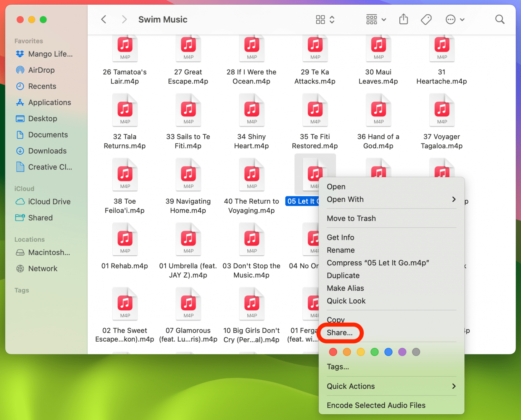Select Move to Trash menu entry
Image resolution: width=521 pixels, height=420 pixels.
click(351, 218)
